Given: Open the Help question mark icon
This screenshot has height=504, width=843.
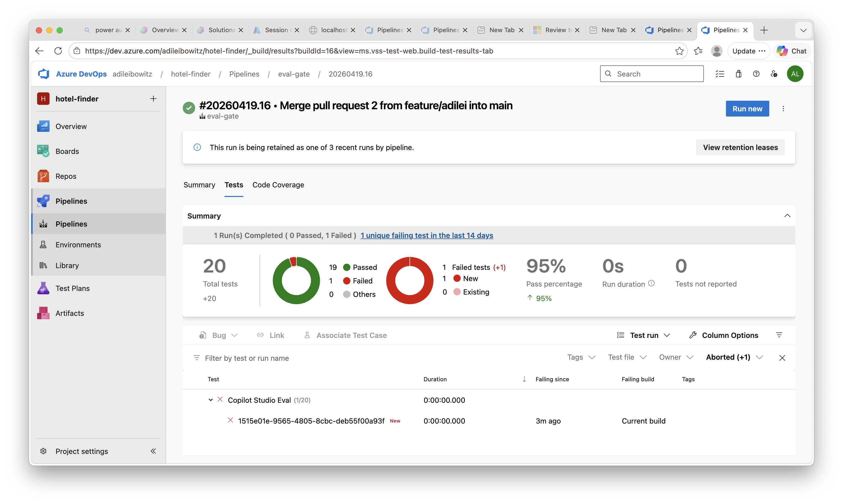Looking at the screenshot, I should click(756, 74).
